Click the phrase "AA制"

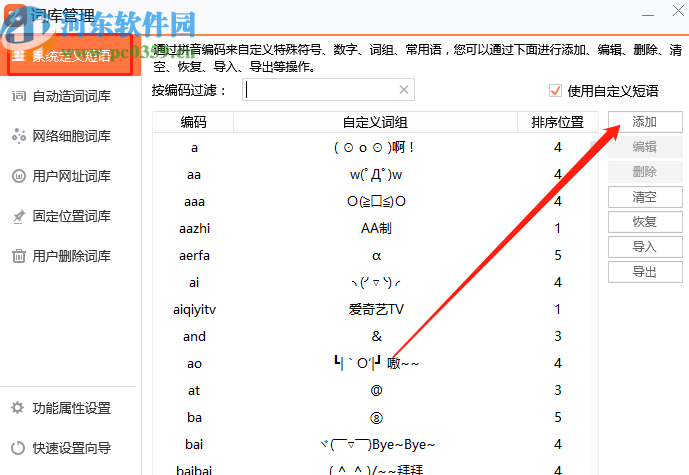(376, 228)
